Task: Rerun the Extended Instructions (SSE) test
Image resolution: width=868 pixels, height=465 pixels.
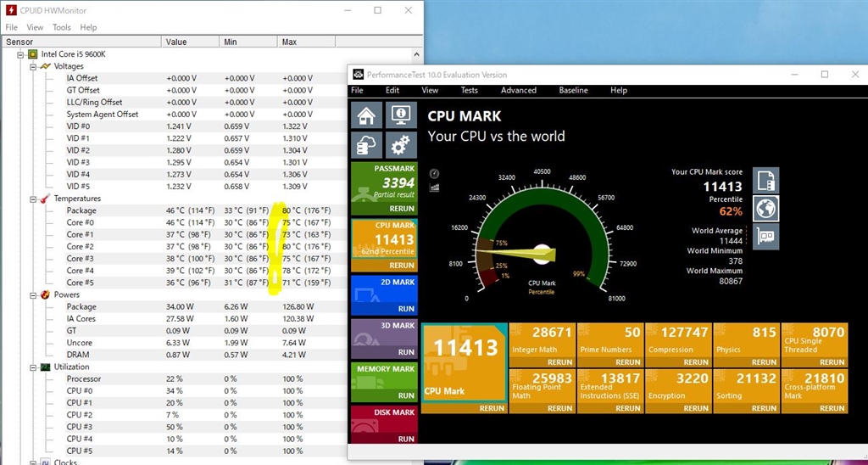Action: pos(628,408)
